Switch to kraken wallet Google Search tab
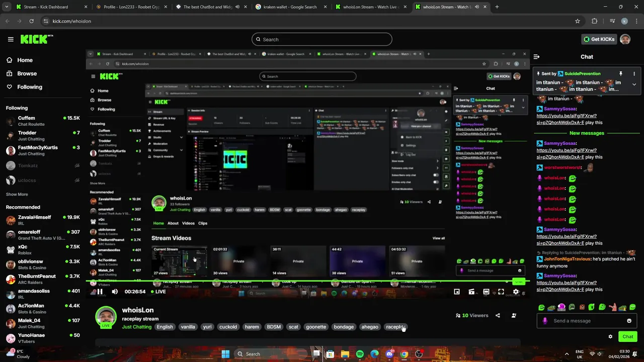Viewport: 644px width, 362px height. click(x=291, y=7)
